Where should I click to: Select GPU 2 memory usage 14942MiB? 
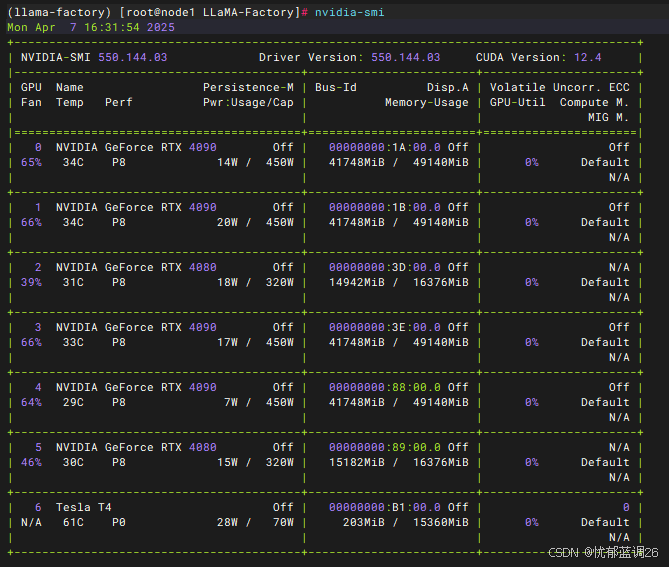pyautogui.click(x=357, y=282)
